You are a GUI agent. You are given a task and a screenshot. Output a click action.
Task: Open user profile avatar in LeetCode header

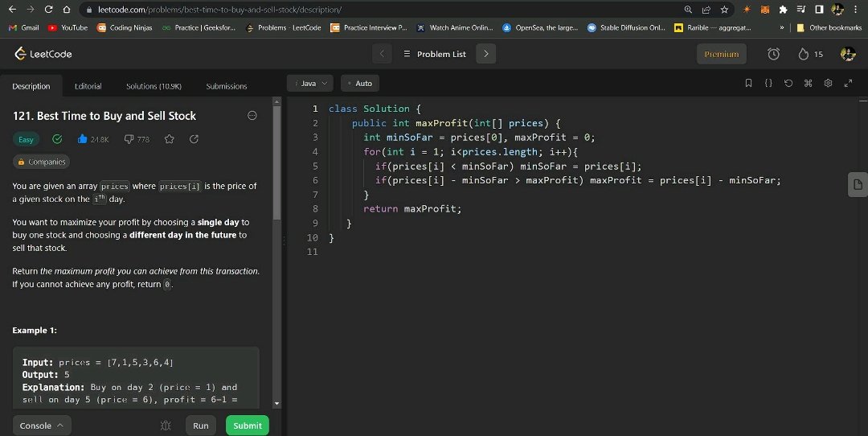point(848,54)
